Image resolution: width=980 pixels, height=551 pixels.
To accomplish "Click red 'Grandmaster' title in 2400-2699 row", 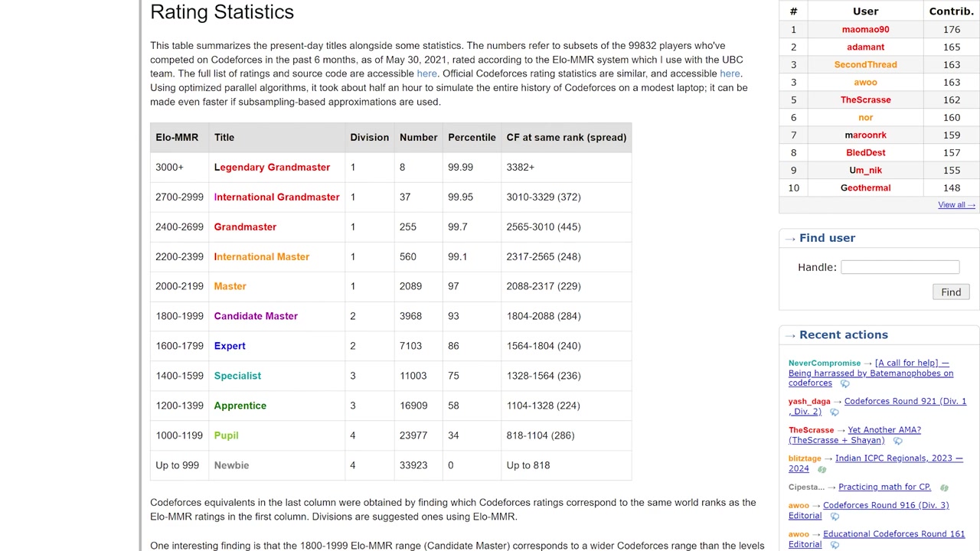I will (245, 227).
